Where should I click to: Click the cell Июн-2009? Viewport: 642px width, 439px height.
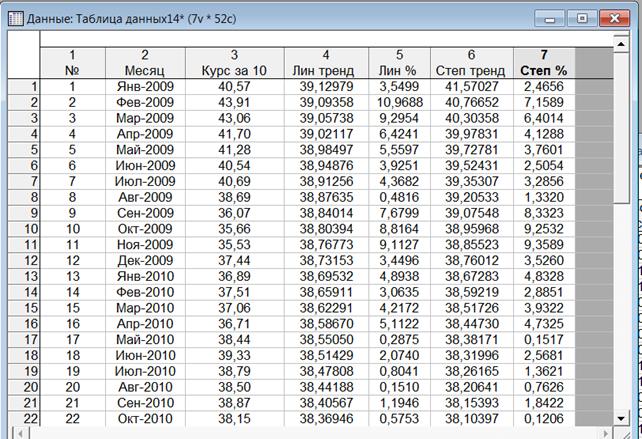pyautogui.click(x=145, y=165)
